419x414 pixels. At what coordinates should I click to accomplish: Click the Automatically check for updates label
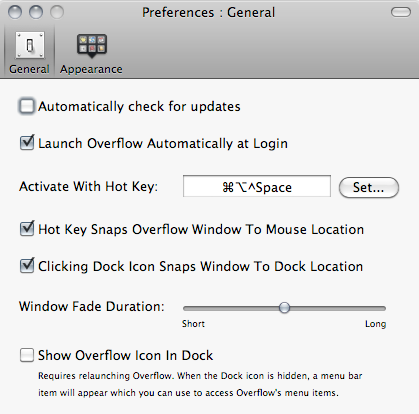139,107
